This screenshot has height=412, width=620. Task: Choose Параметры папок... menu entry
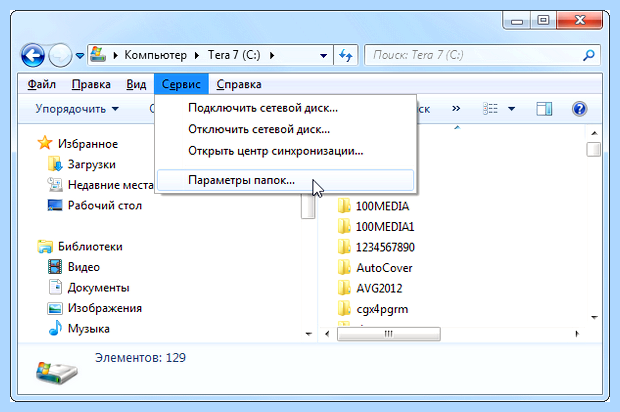285,180
